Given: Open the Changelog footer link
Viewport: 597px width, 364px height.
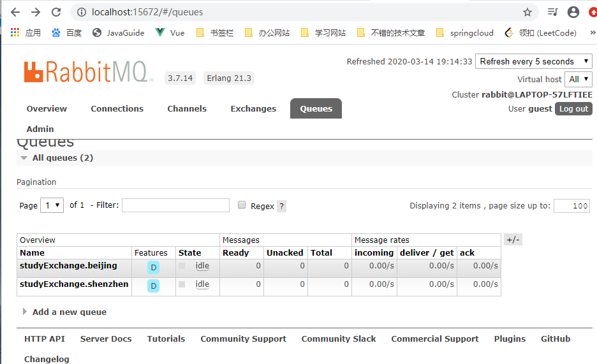Looking at the screenshot, I should coord(47,359).
